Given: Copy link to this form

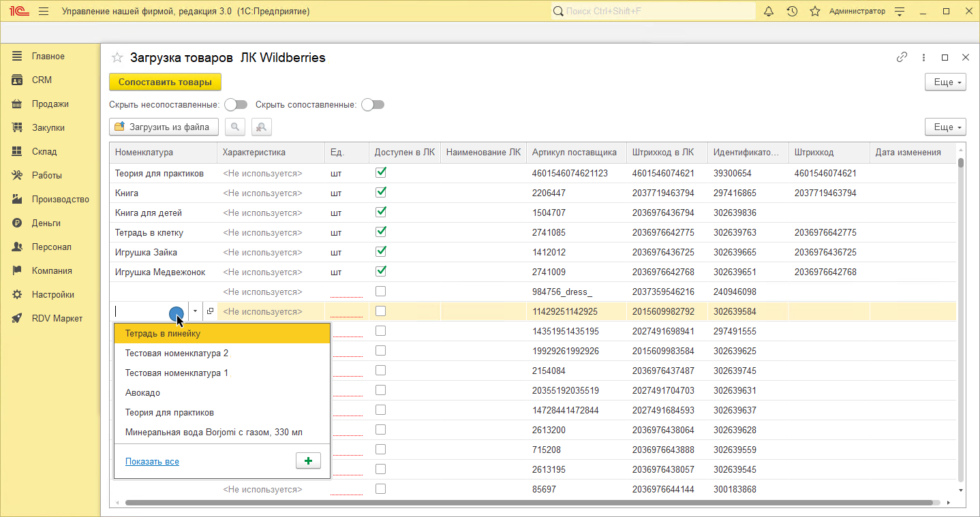Looking at the screenshot, I should click(902, 58).
